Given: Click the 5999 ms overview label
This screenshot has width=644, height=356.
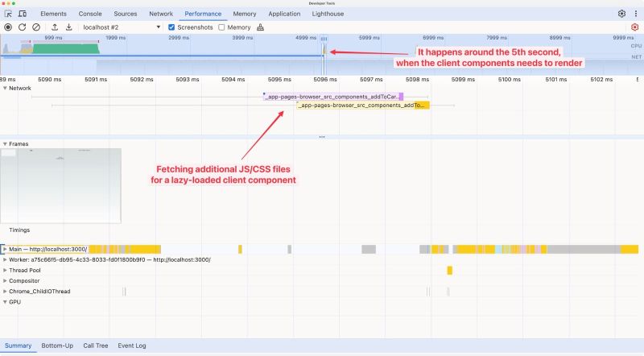Looking at the screenshot, I should point(369,37).
